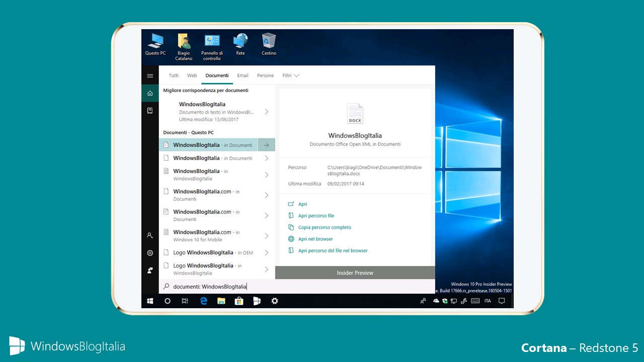Open the account person icon in Cortana sidebar

tap(150, 235)
